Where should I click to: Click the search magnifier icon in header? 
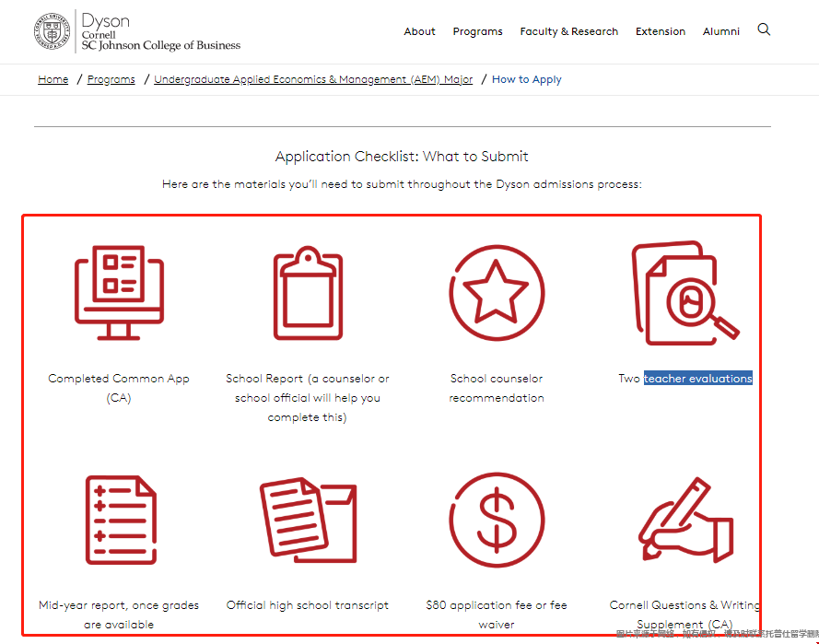(x=764, y=29)
